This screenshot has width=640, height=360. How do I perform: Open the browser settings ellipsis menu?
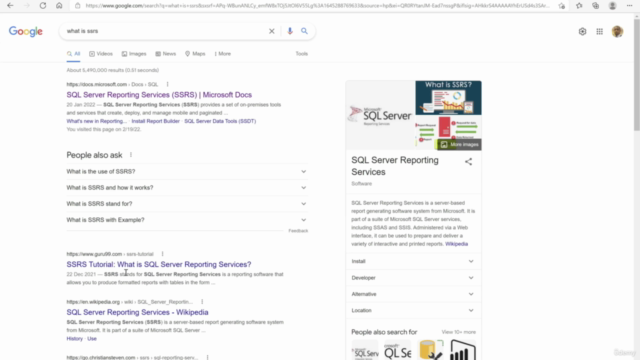click(x=629, y=6)
